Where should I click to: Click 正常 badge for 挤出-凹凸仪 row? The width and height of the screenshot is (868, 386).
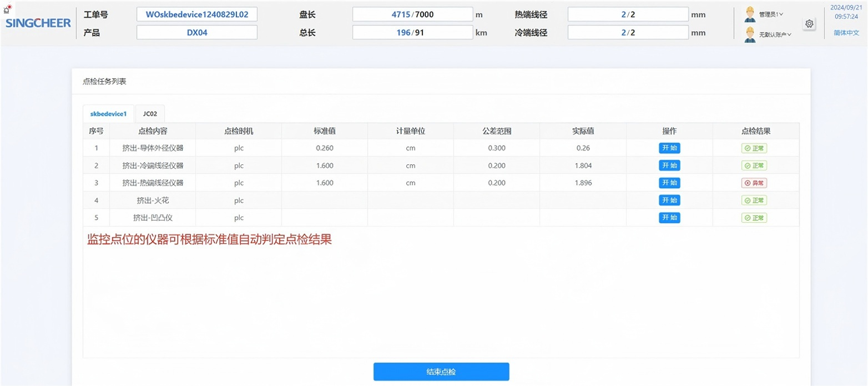pyautogui.click(x=754, y=218)
